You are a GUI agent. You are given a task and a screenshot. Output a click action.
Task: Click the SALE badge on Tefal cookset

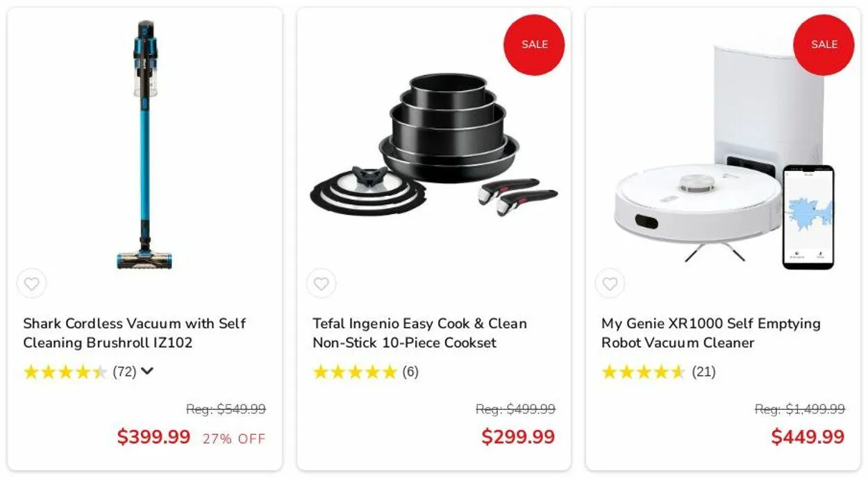coord(534,44)
